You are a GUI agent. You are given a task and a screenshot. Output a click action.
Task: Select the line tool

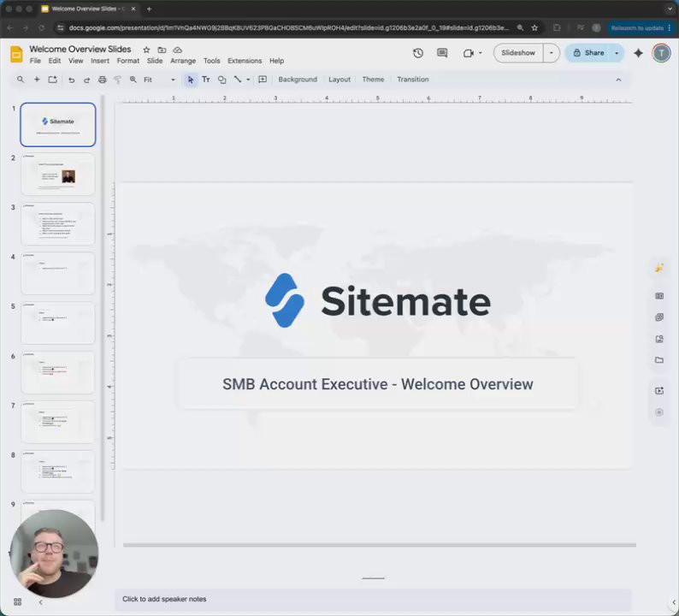[238, 80]
